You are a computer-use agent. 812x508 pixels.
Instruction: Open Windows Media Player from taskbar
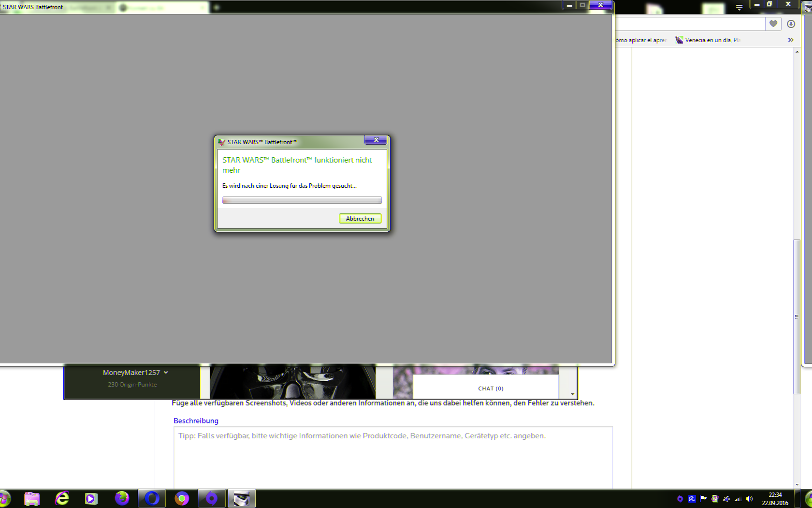click(91, 498)
